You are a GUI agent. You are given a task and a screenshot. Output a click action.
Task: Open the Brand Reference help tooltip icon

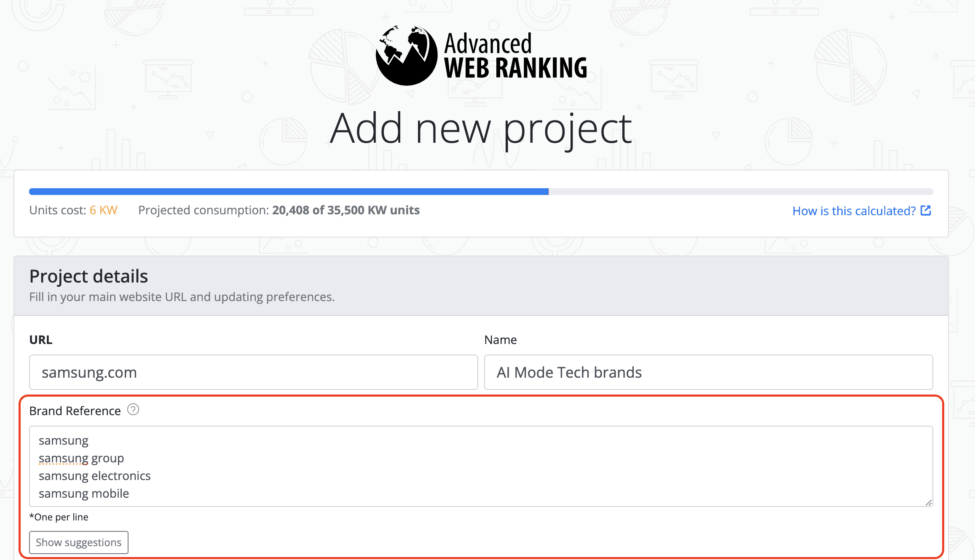coord(133,410)
